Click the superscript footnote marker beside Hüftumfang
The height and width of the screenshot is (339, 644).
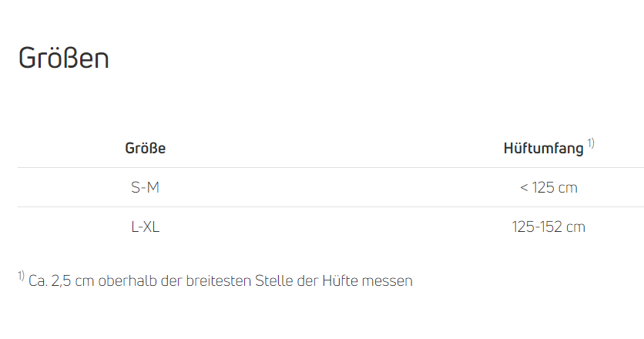tap(591, 143)
